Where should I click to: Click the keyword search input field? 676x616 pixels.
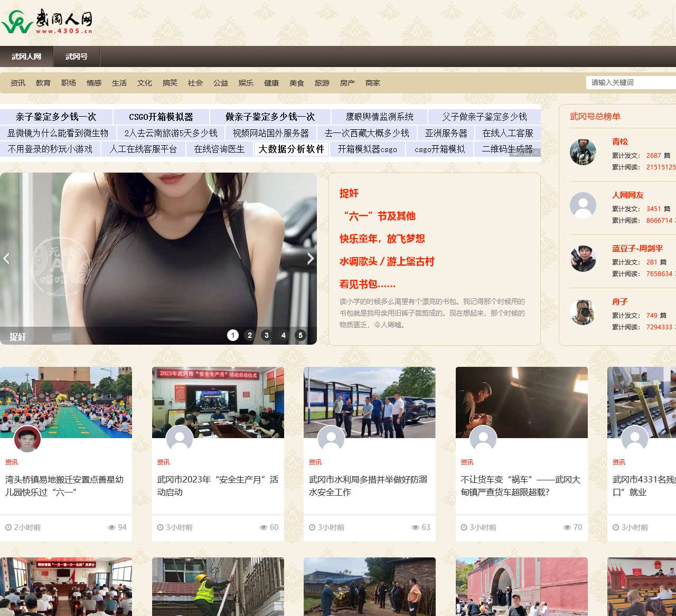click(631, 82)
